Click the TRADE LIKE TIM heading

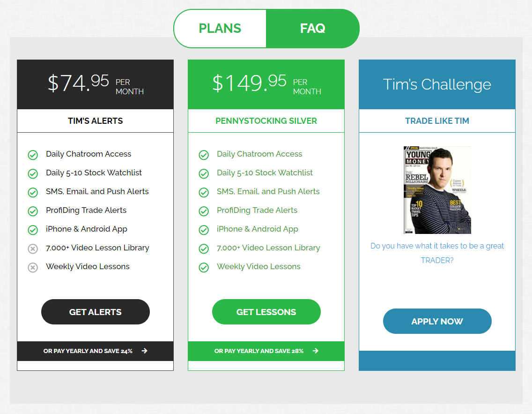coord(437,121)
